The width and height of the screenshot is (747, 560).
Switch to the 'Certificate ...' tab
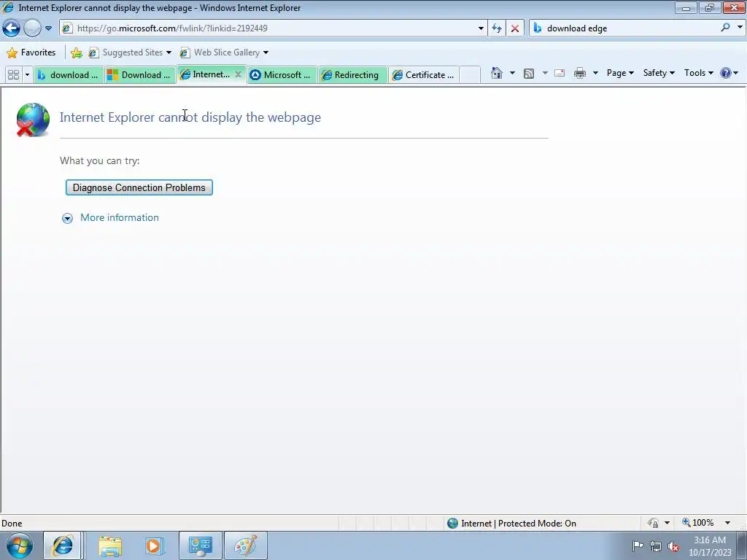click(424, 75)
